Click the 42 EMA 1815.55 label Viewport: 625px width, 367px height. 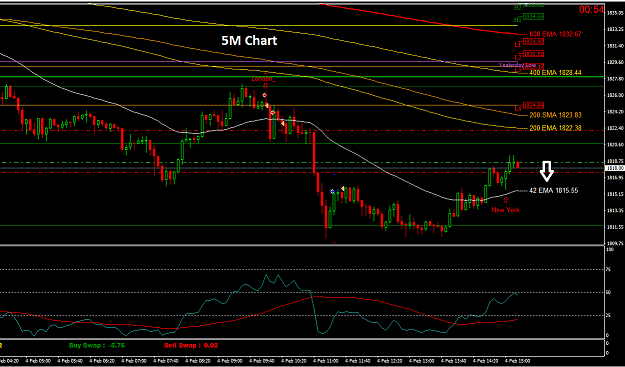(x=554, y=191)
